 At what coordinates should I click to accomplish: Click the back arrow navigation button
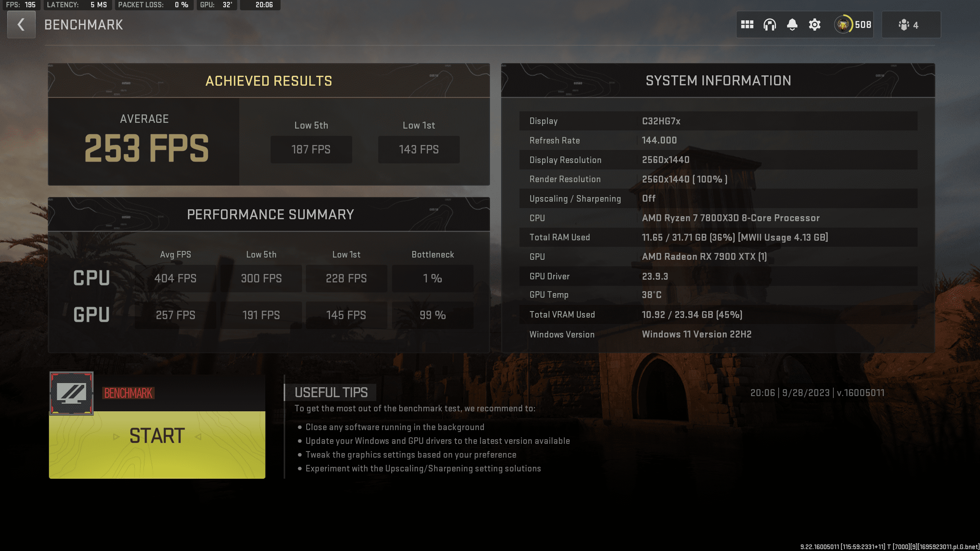click(x=21, y=25)
